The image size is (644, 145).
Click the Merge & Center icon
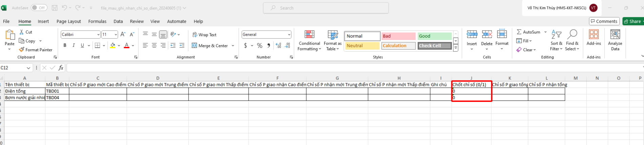click(x=194, y=46)
